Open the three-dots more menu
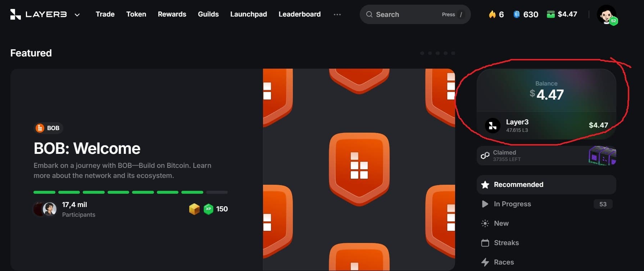The image size is (644, 271). click(x=337, y=14)
